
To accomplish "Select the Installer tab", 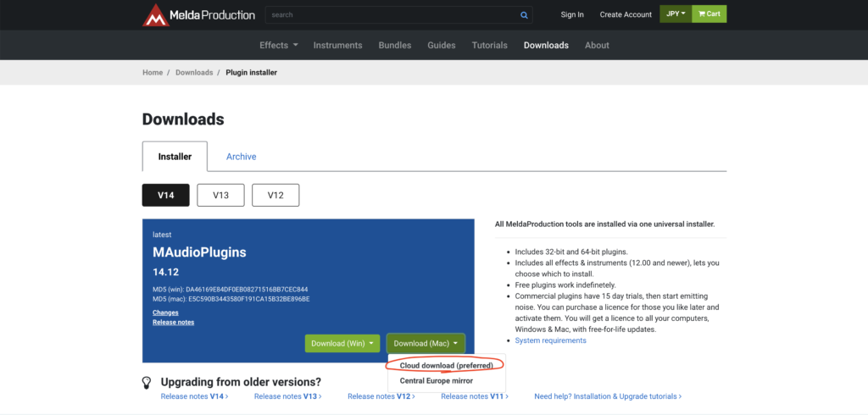I will click(x=175, y=157).
